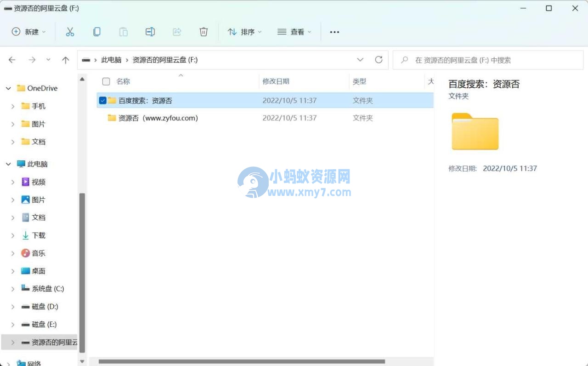Screen dimensions: 588x366
Task: Select 文档 folder under OneDrive
Action: pyautogui.click(x=39, y=142)
